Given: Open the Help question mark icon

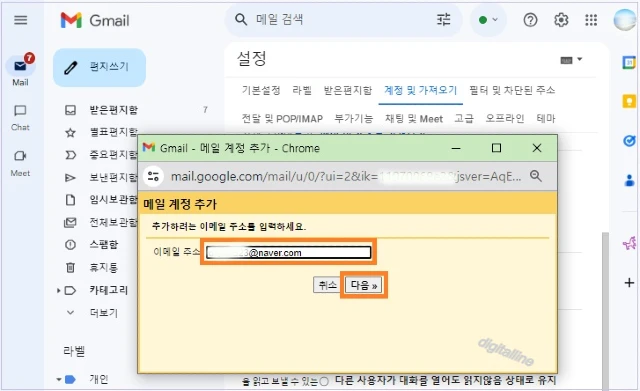Looking at the screenshot, I should (x=530, y=20).
